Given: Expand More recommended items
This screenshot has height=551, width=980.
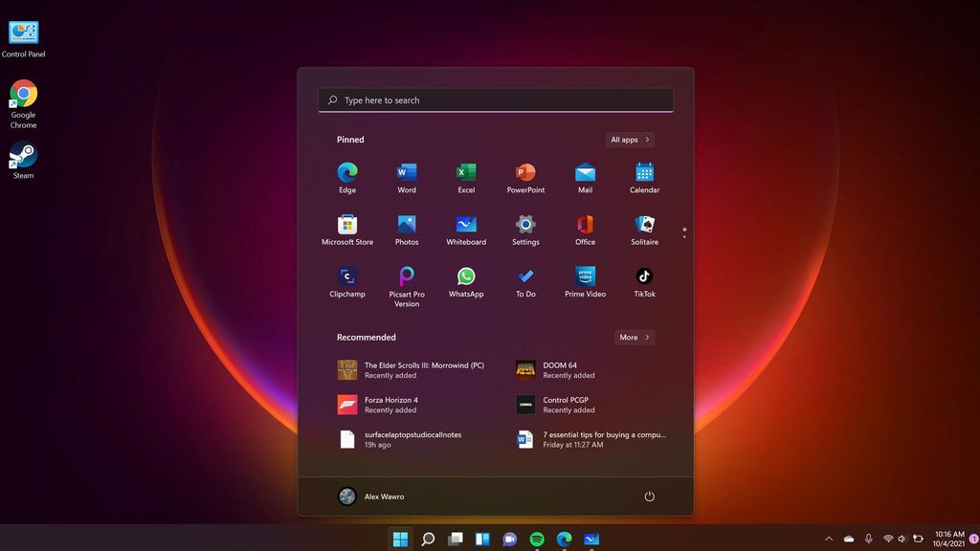Looking at the screenshot, I should pos(633,337).
